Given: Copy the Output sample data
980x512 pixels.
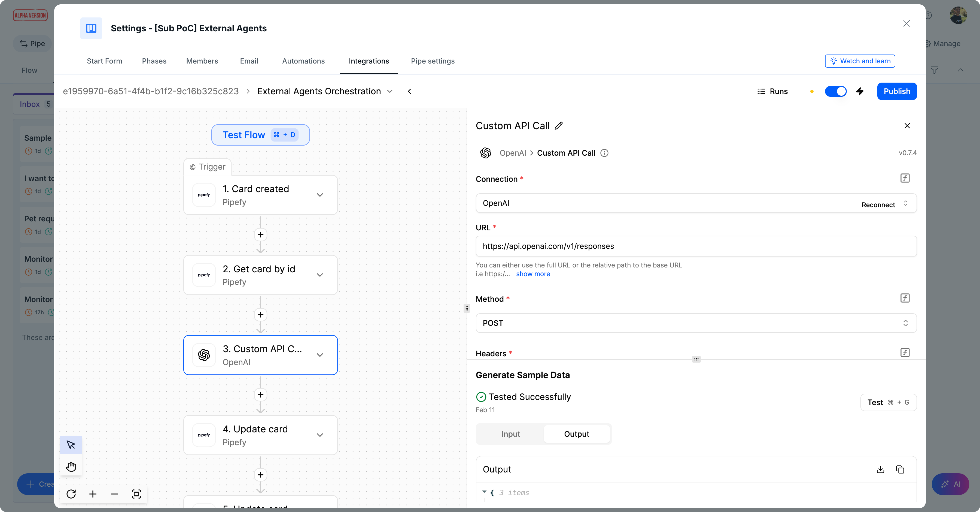Looking at the screenshot, I should 900,469.
